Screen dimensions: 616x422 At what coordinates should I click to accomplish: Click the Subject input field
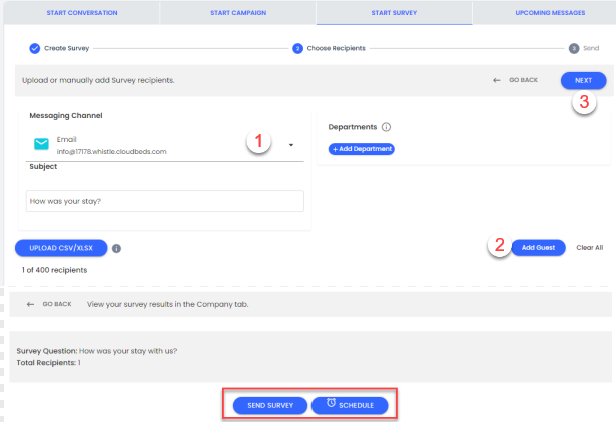tap(164, 201)
